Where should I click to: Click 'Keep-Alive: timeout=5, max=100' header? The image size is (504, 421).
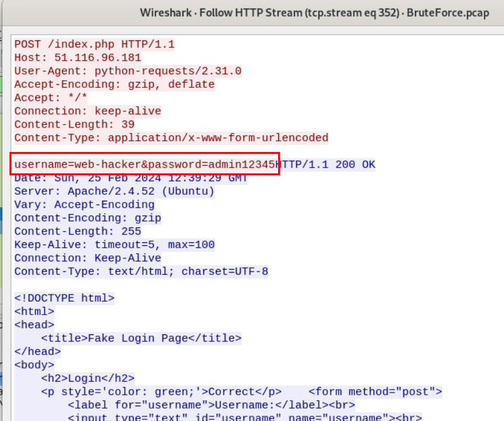tap(115, 245)
